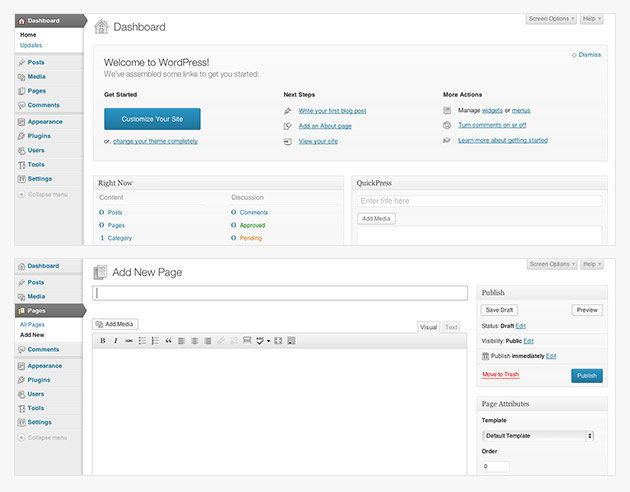Click the house icon beside Dashboard heading

[101, 27]
